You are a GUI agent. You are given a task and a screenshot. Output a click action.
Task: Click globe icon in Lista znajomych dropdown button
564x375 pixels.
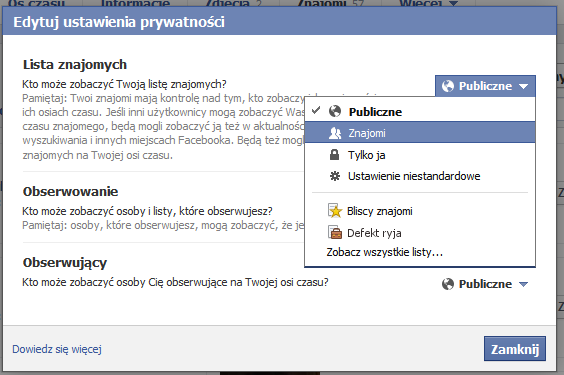(448, 86)
